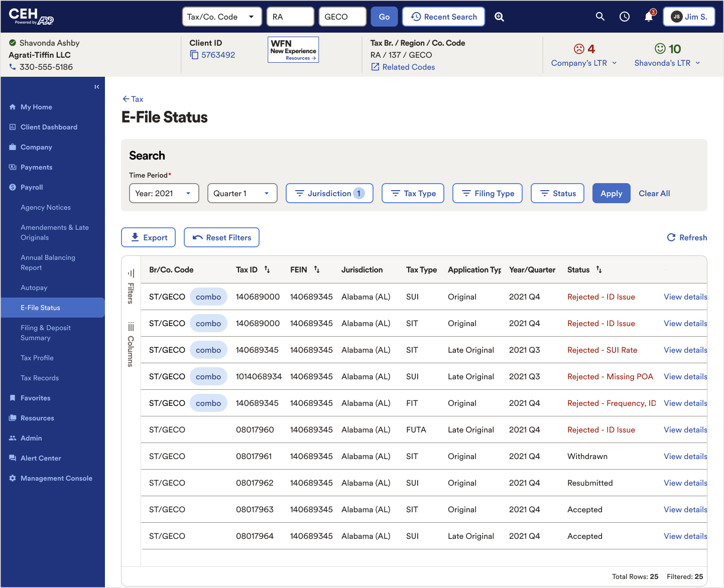Viewport: 724px width, 588px height.
Task: Export the E-File Status table
Action: pyautogui.click(x=148, y=237)
